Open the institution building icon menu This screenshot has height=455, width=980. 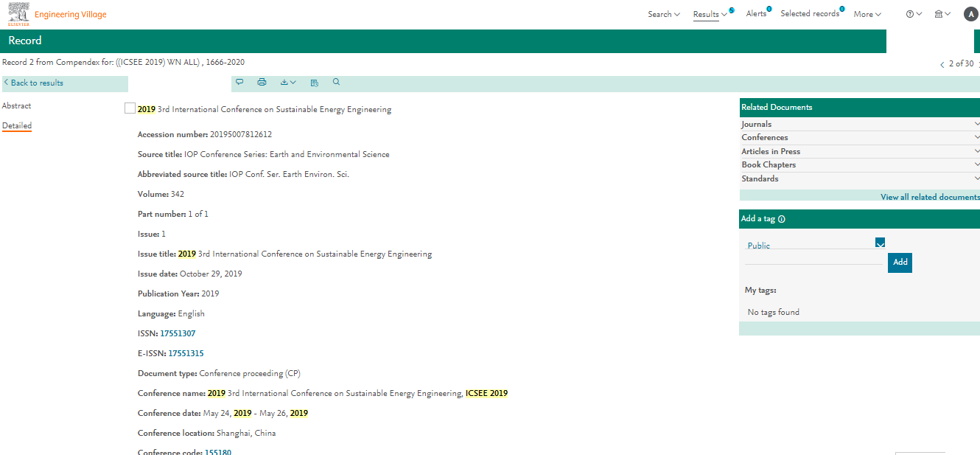point(942,14)
